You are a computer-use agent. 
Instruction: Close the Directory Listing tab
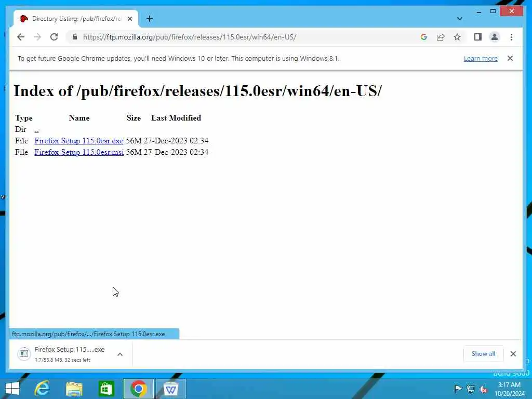click(x=130, y=19)
